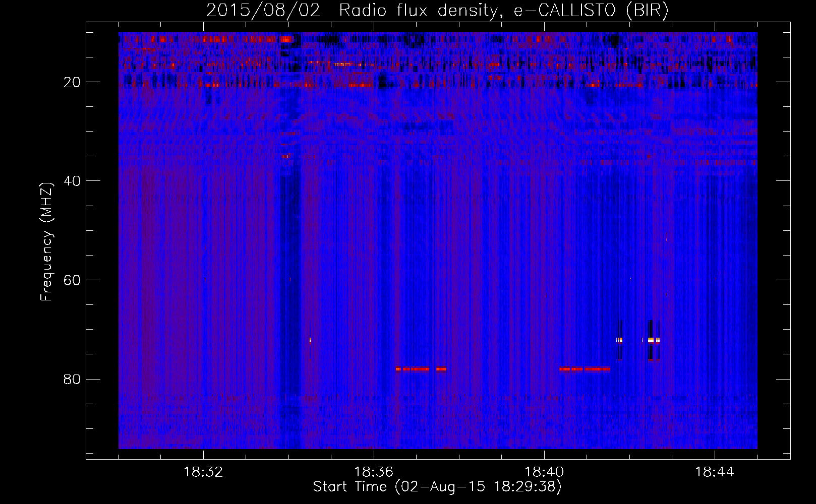This screenshot has height=504, width=816.
Task: Select the 40 MHz frequency tick label
Action: (72, 181)
